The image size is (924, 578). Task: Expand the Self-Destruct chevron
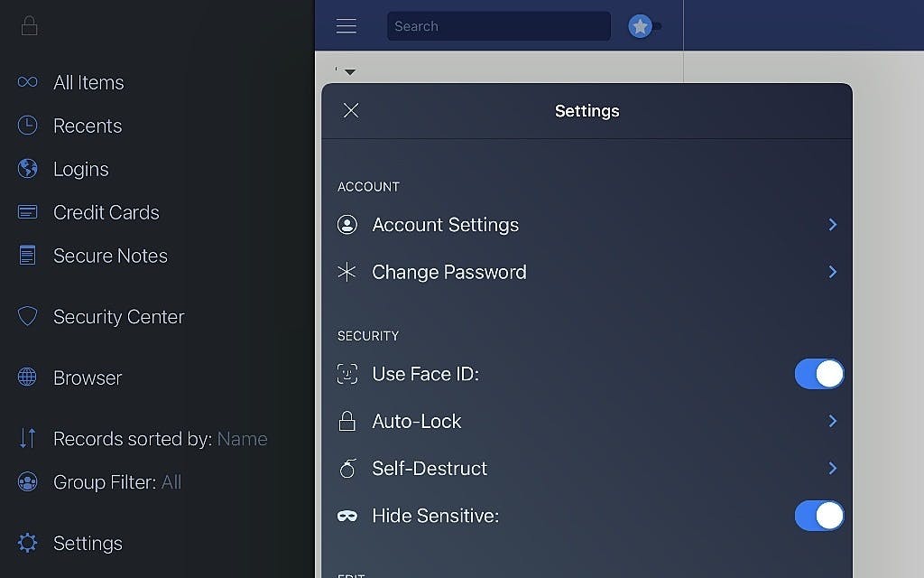[x=832, y=468]
